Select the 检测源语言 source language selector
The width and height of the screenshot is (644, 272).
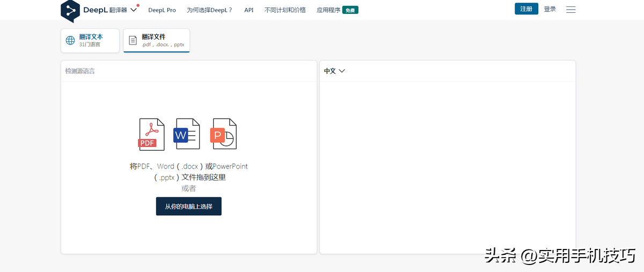80,71
